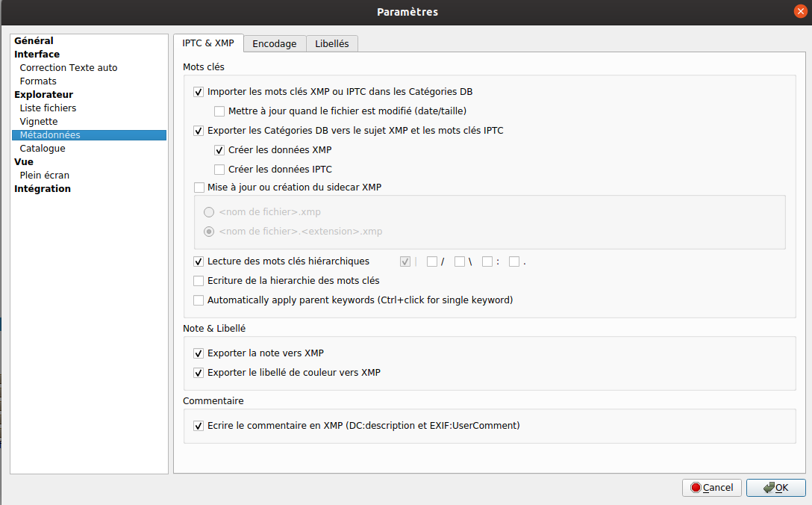Select Liste fichiers in the settings tree
The height and width of the screenshot is (505, 812).
click(x=48, y=108)
